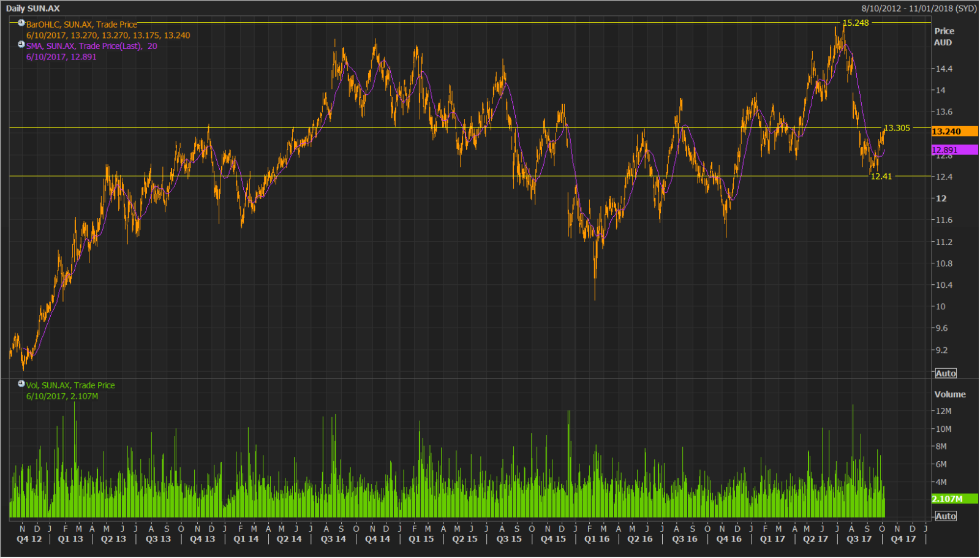Click the BarOHLC values line 6/10/2017, 13.270
This screenshot has height=558, width=980.
tap(108, 36)
